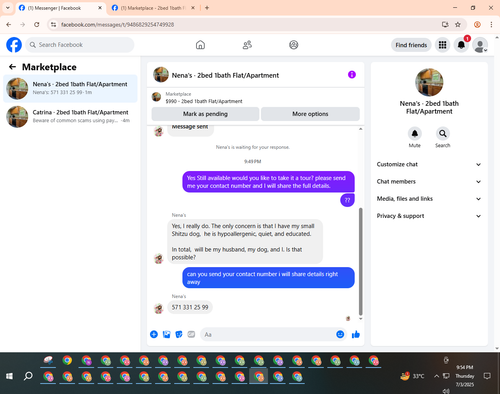Send a thumbs up like
This screenshot has width=500, height=394.
[356, 334]
